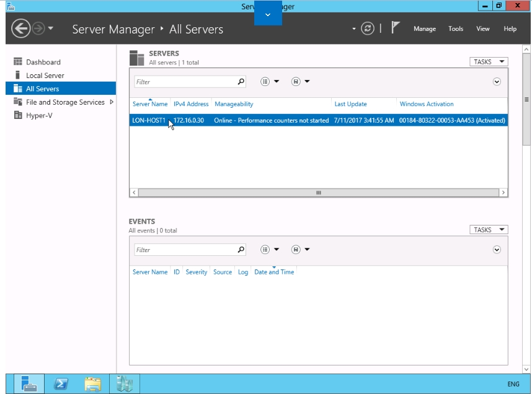
Task: Open Servers saved queries icon
Action: (x=296, y=81)
